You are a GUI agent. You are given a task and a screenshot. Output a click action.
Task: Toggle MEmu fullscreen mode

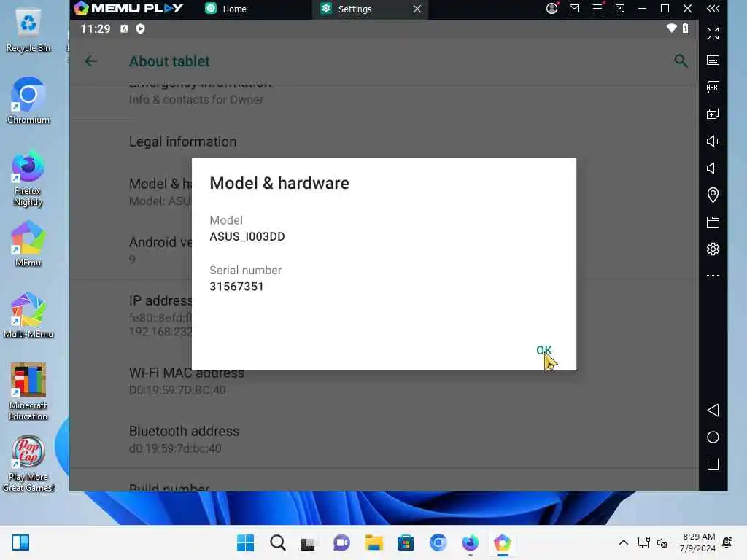[x=713, y=34]
